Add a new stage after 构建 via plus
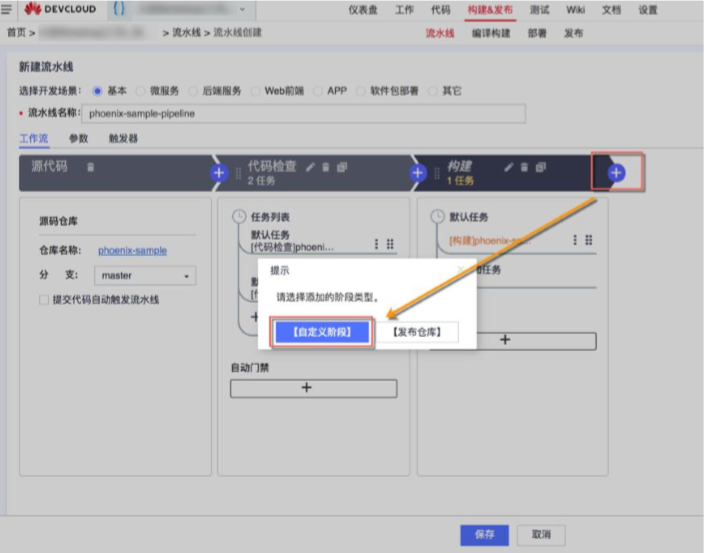Screen dimensions: 709x553 (x=616, y=173)
